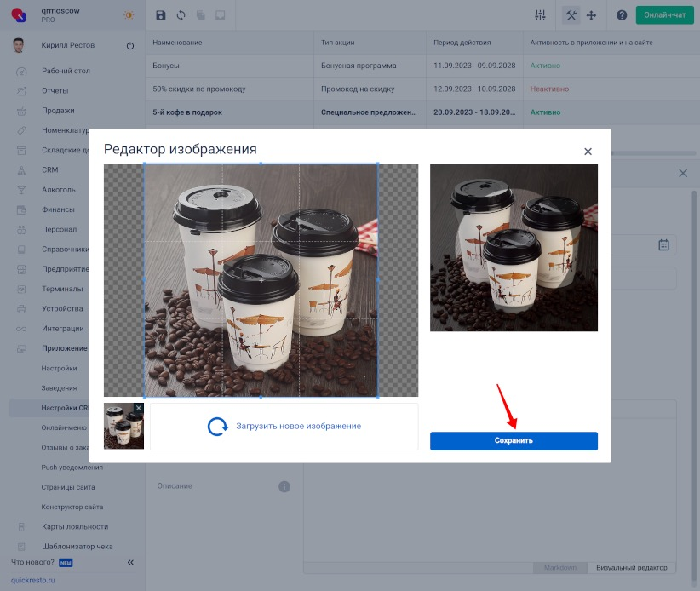Click the power logout icon next to Кирилл Рестов

[130, 45]
